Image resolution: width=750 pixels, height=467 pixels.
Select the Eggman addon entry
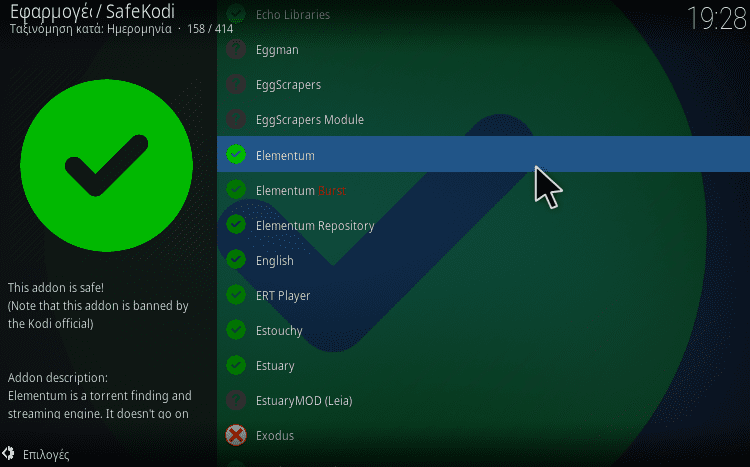(x=484, y=49)
